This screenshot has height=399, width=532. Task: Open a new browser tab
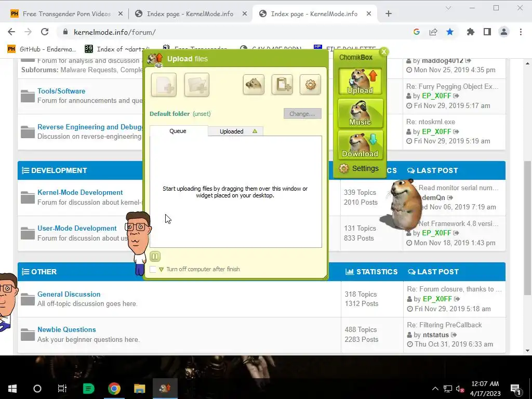pyautogui.click(x=389, y=14)
